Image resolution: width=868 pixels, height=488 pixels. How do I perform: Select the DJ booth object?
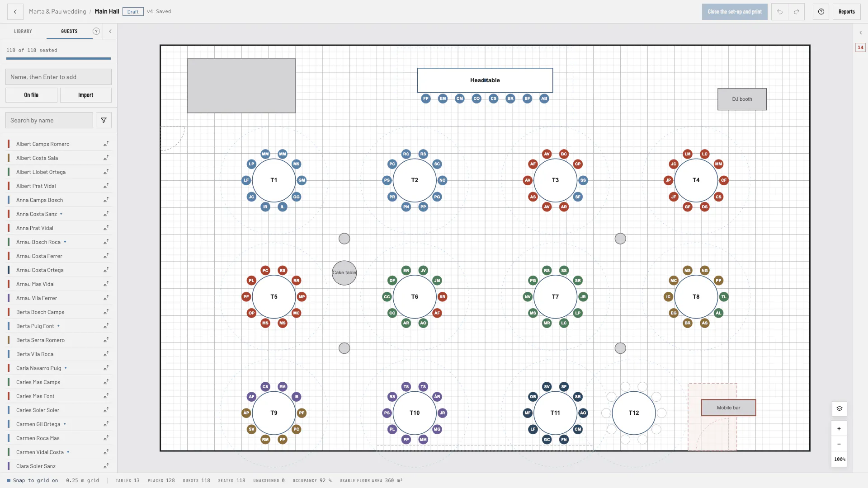[742, 99]
